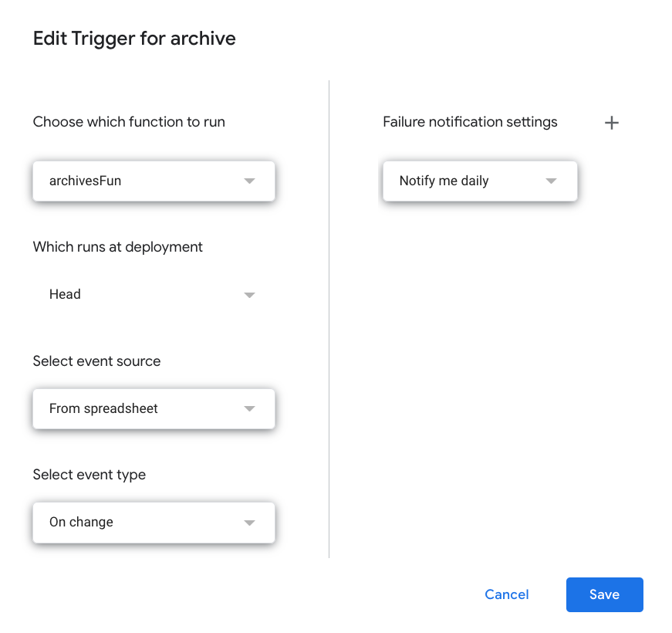Click the arrow on the Notify me daily dropdown
Viewport: 672px width, 633px height.
tap(551, 181)
